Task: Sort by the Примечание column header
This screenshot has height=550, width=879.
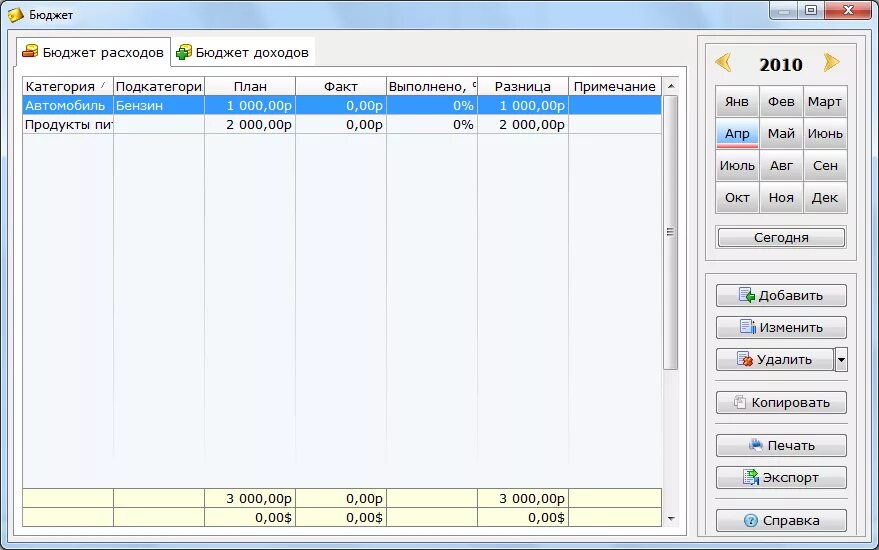Action: click(x=615, y=86)
